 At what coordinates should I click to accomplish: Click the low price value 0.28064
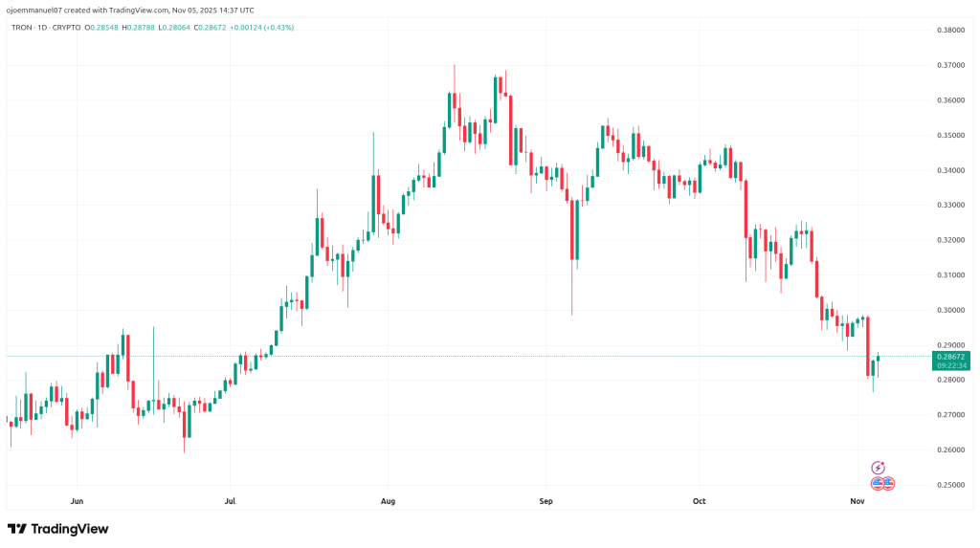point(177,27)
